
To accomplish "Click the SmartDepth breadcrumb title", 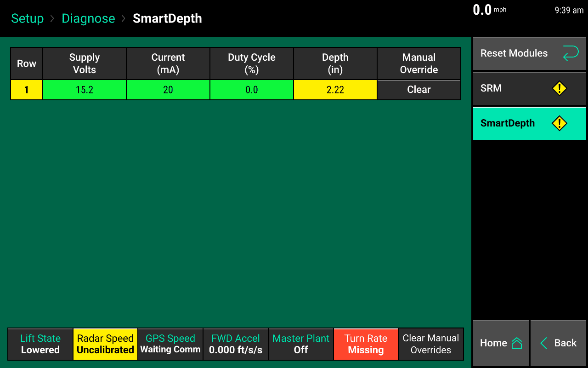I will pyautogui.click(x=167, y=18).
